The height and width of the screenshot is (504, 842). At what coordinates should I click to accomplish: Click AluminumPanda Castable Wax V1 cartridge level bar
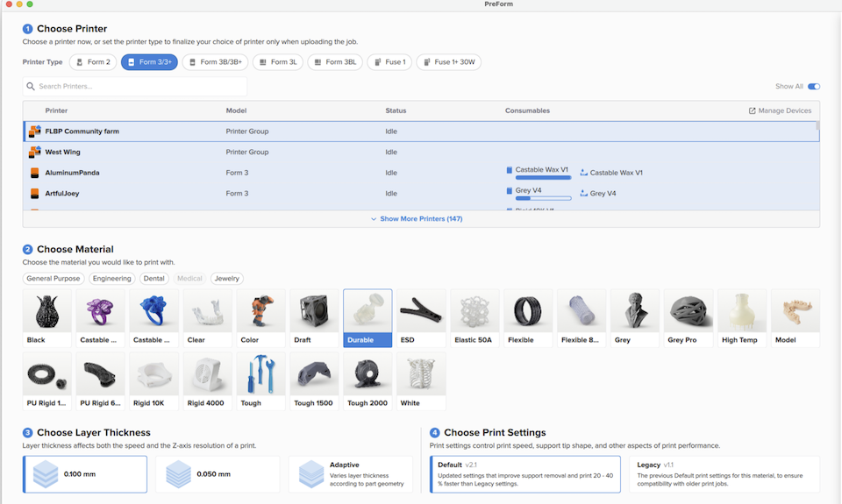(x=543, y=178)
